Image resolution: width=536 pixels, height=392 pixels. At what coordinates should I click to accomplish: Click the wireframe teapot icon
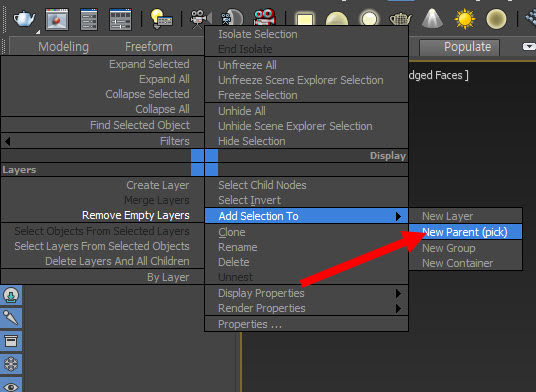(x=400, y=18)
